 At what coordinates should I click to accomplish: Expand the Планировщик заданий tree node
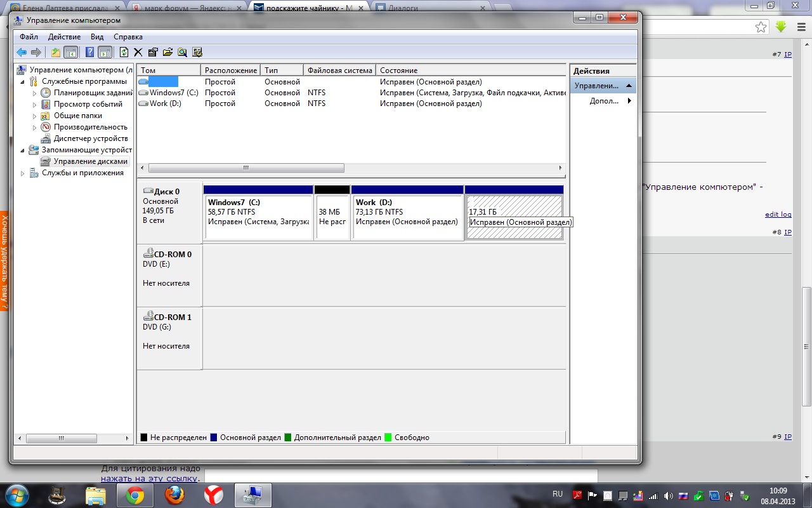tap(35, 93)
